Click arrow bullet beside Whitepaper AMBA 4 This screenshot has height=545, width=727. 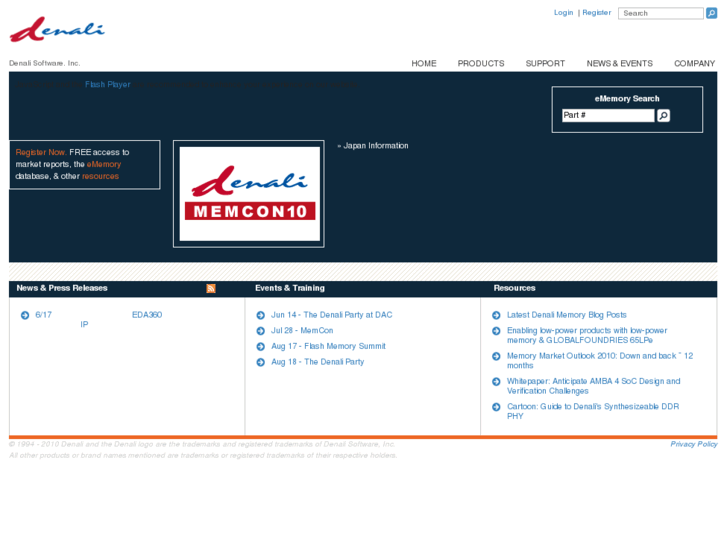pos(496,381)
